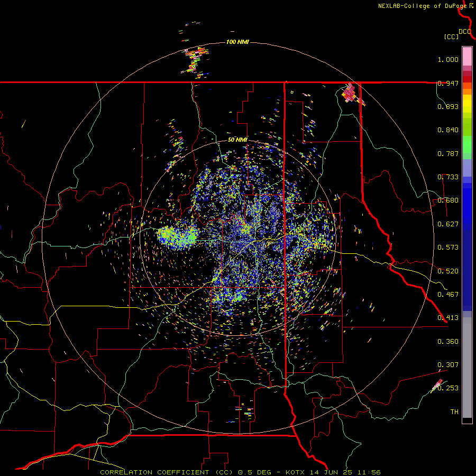Select the 0.573 legend value
The width and height of the screenshot is (476, 476).
448,248
